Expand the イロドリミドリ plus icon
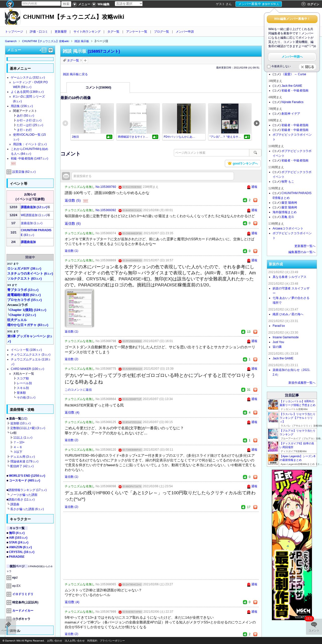 pyautogui.click(x=9, y=594)
